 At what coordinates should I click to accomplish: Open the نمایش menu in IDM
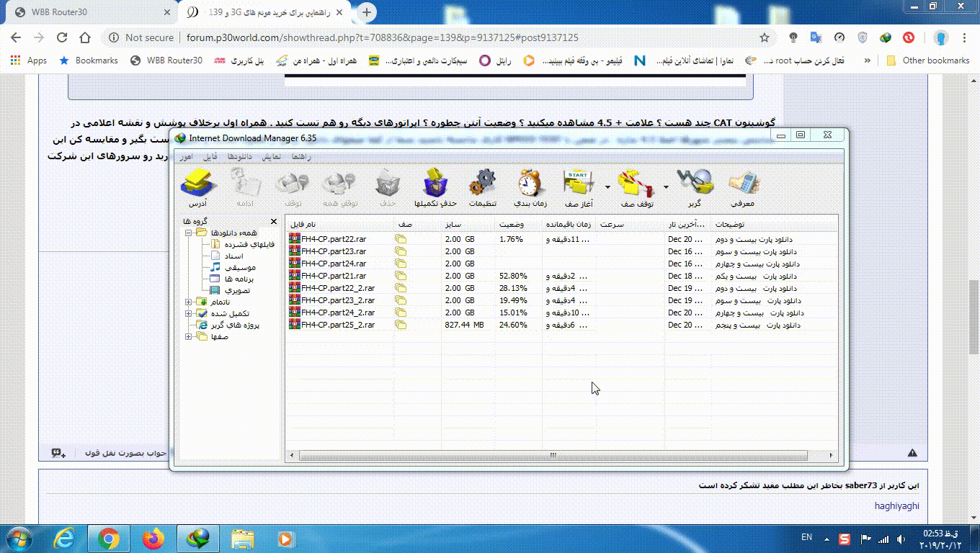click(x=272, y=156)
